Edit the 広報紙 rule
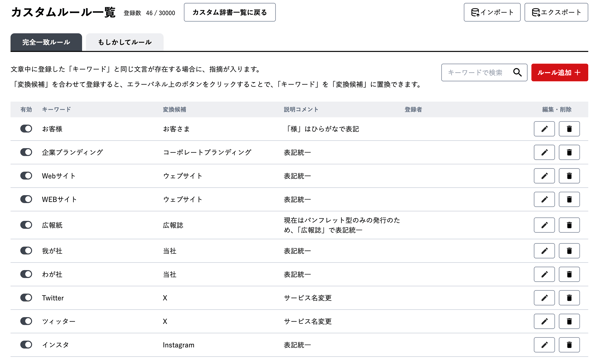Screen dimensions: 600x360 [544, 225]
